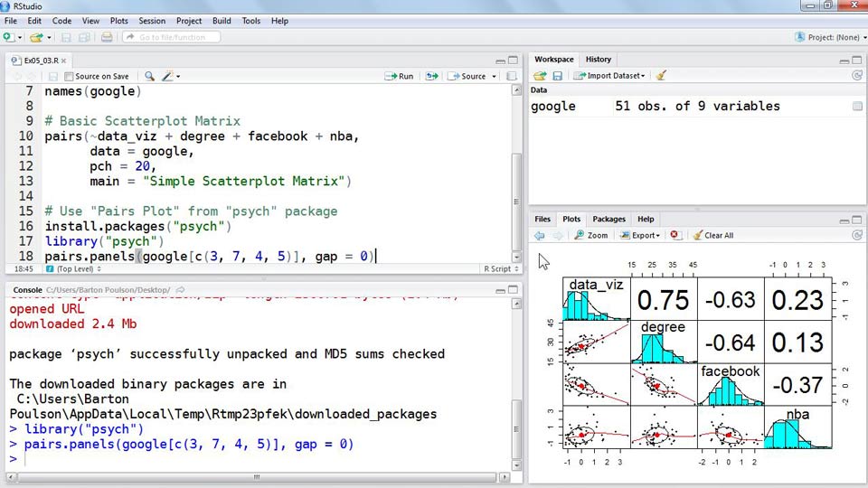Click the console horizontal scrollbar
Image resolution: width=868 pixels, height=488 pixels.
[x=256, y=477]
